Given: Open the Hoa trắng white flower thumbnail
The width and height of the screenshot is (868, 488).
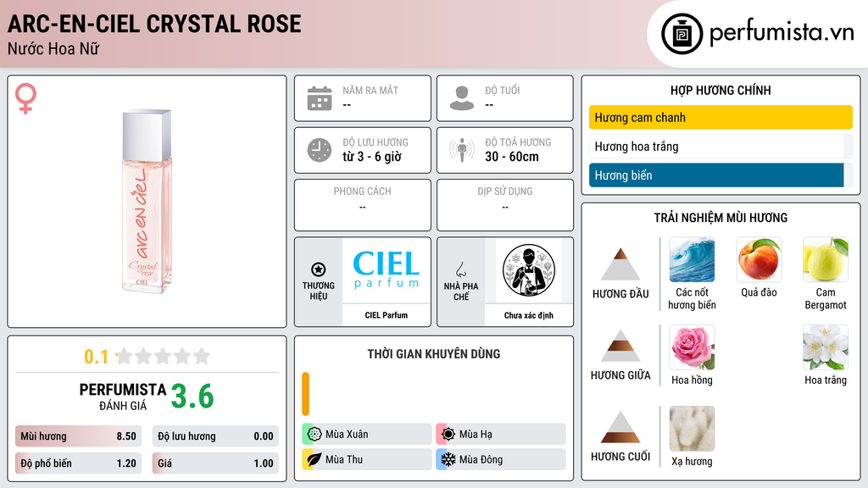Looking at the screenshot, I should pyautogui.click(x=826, y=347).
